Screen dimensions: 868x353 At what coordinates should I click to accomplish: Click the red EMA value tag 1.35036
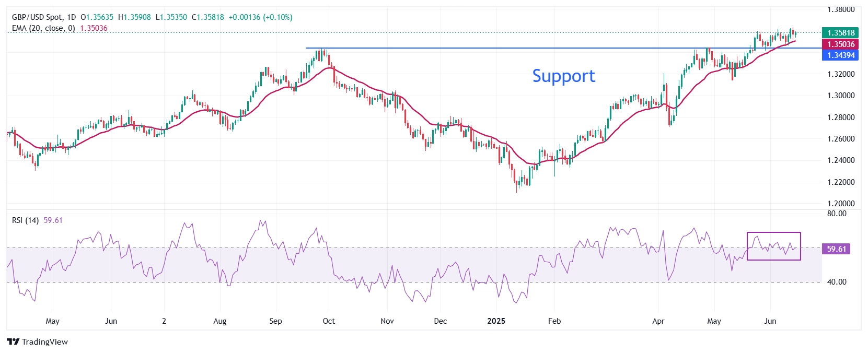coord(840,44)
